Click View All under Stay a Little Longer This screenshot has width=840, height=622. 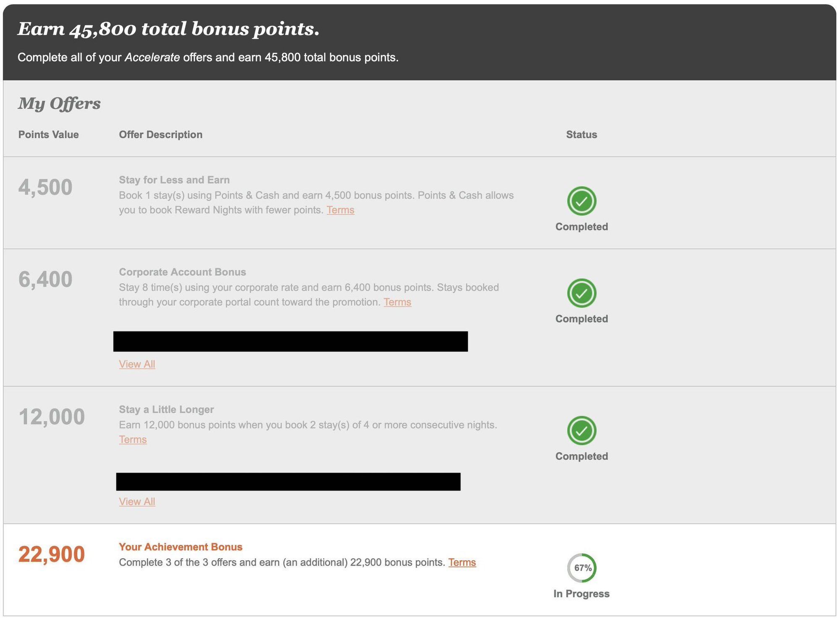click(x=137, y=501)
